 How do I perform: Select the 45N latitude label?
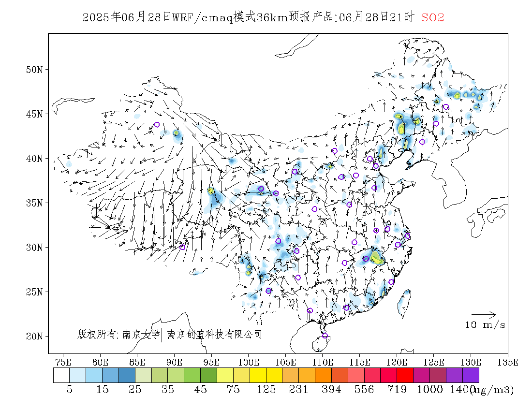point(35,114)
